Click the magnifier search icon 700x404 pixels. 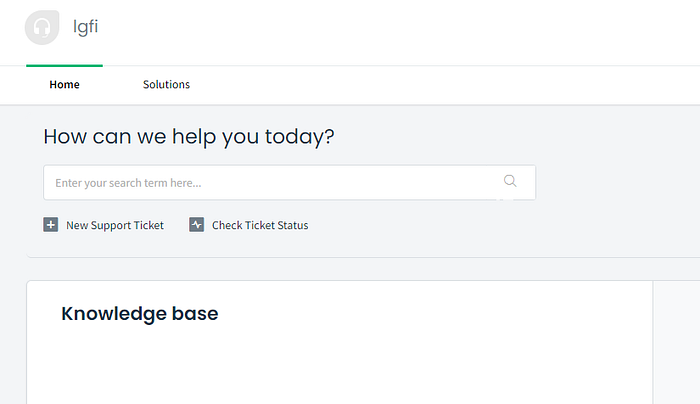[x=510, y=181]
